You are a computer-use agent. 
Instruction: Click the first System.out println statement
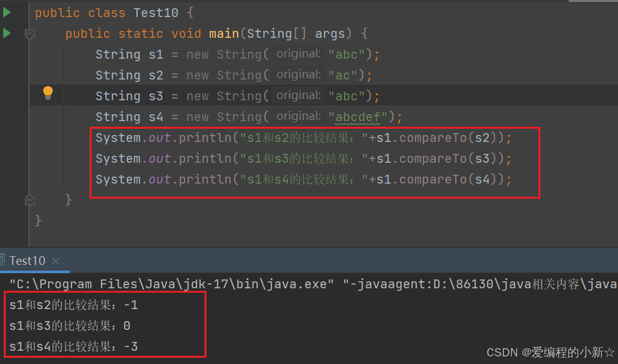tap(304, 138)
